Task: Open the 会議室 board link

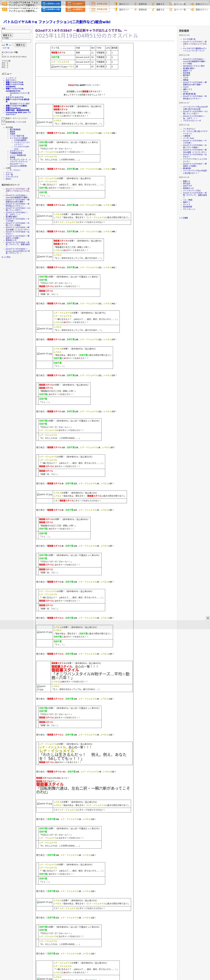Action: (x=13, y=134)
